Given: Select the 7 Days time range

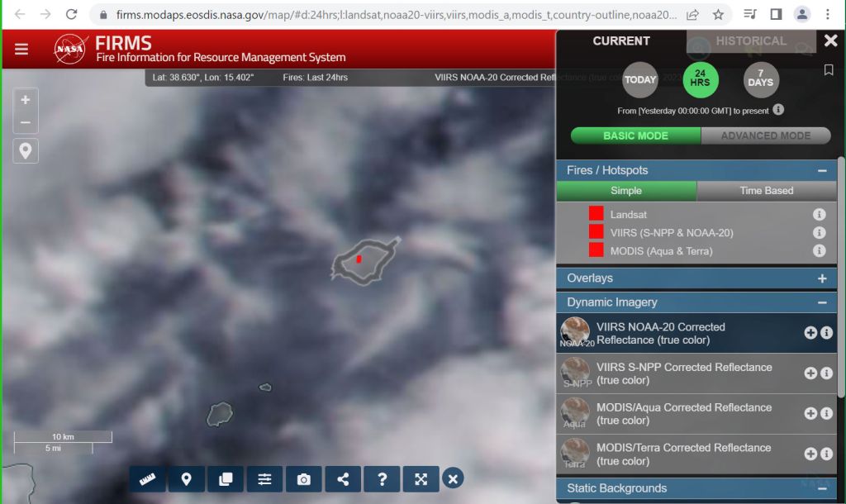Looking at the screenshot, I should pos(760,80).
